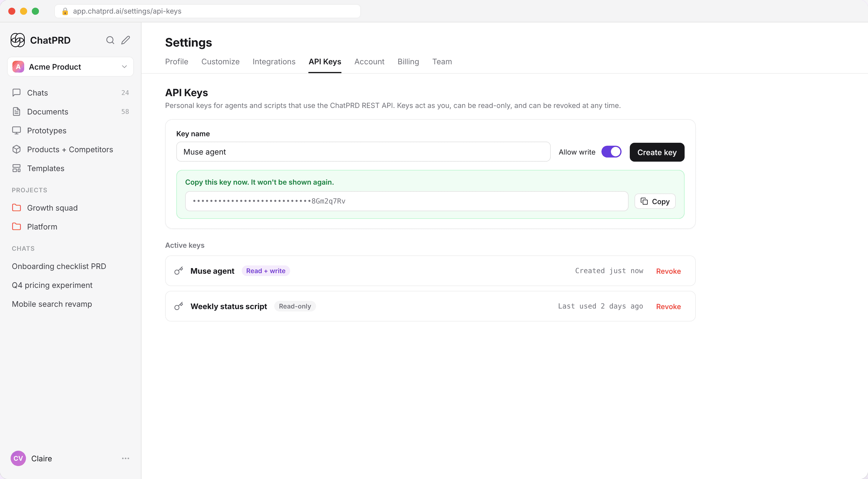The height and width of the screenshot is (479, 868).
Task: Click the 'Created just now' text
Action: [x=609, y=271]
